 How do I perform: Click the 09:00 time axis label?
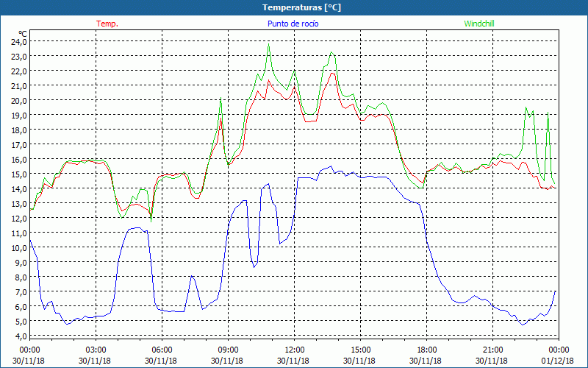227,350
